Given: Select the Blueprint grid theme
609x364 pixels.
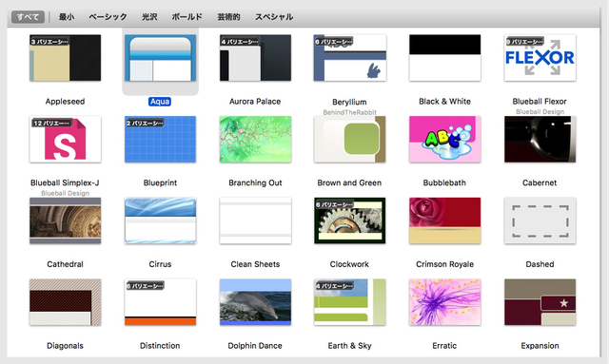Looking at the screenshot, I should (160, 140).
